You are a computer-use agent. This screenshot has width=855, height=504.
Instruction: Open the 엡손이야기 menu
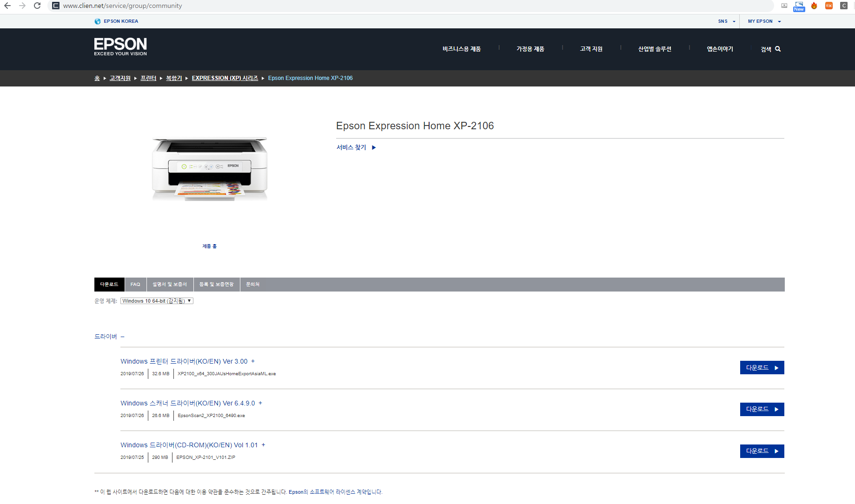[720, 49]
